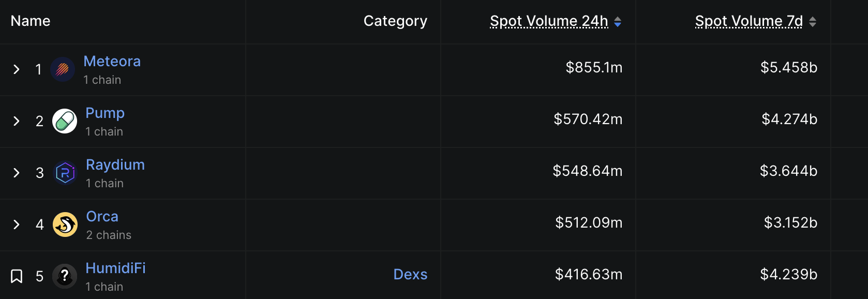Open the Pump protocol link
Viewport: 868px width, 299px height.
(x=105, y=113)
